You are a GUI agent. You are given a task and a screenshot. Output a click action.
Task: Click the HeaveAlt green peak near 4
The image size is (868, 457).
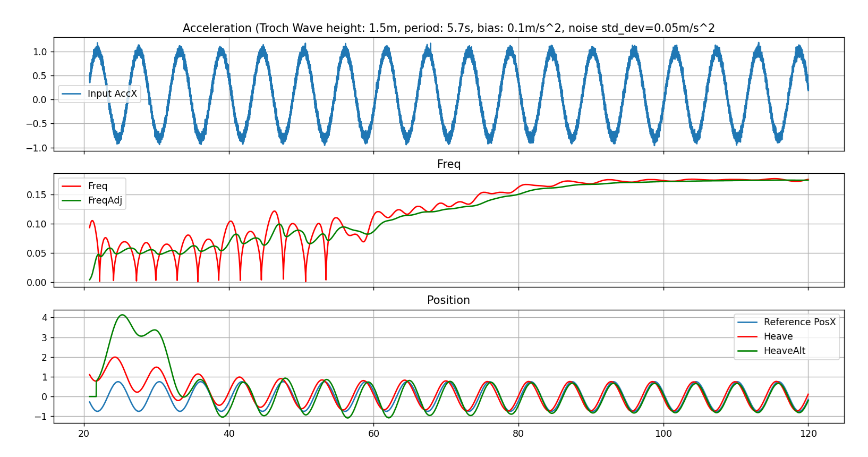click(123, 315)
